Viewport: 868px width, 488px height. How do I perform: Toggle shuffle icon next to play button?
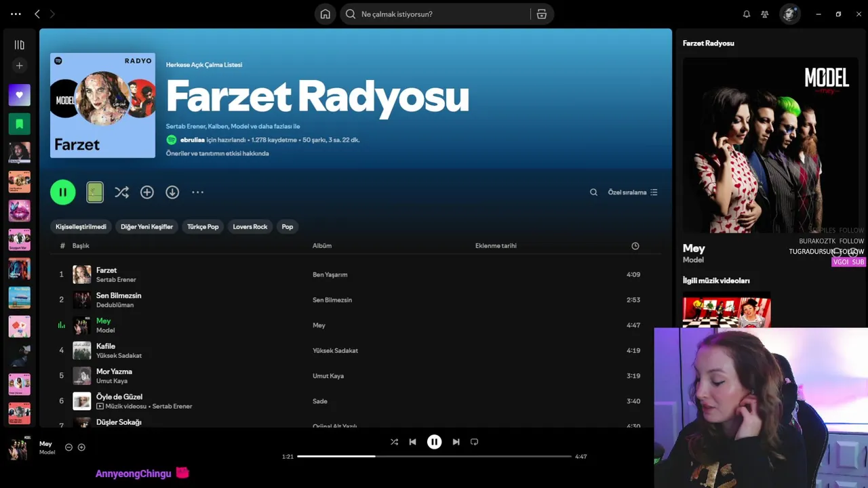pyautogui.click(x=121, y=192)
